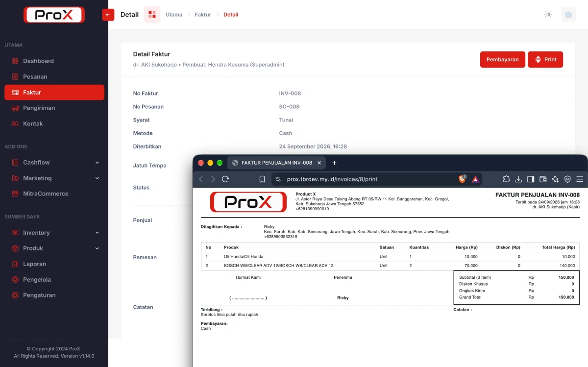
Task: Click the MitraCommerce store icon
Action: 15,194
